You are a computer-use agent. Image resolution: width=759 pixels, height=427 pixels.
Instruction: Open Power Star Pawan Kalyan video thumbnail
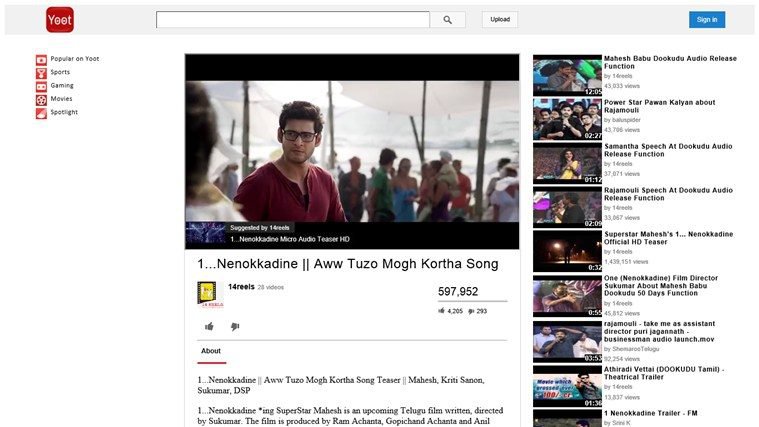click(x=567, y=119)
